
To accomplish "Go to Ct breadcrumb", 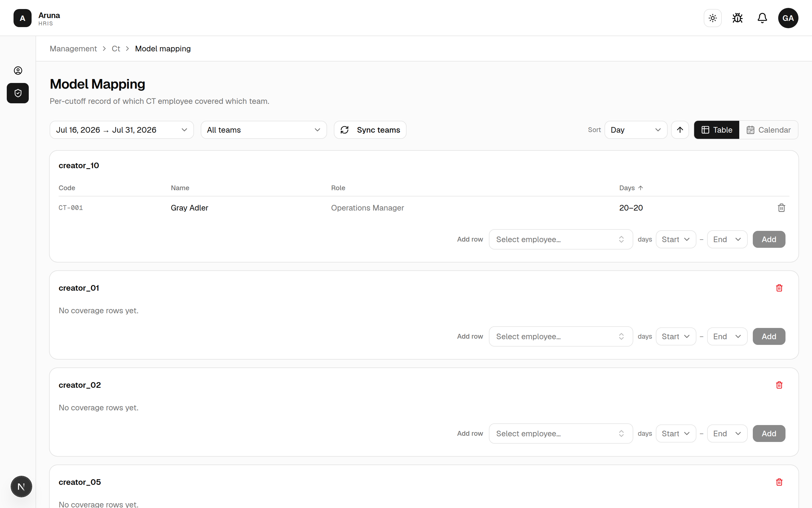I will [116, 49].
